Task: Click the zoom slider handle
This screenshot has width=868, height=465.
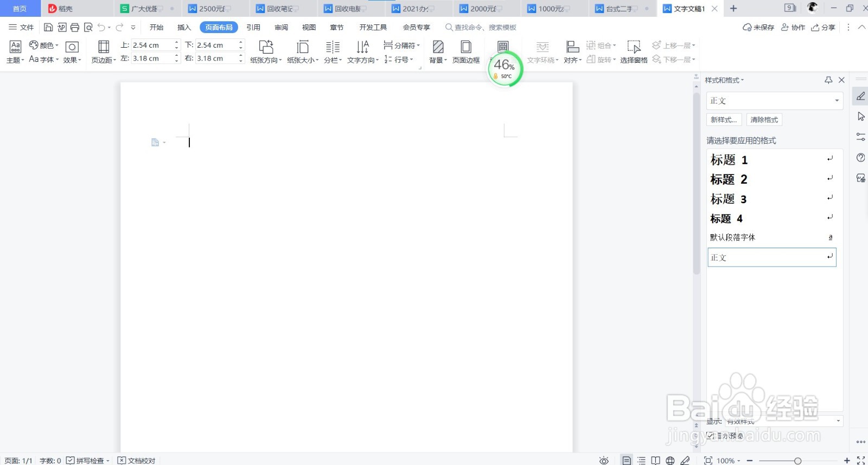Action: [797, 461]
